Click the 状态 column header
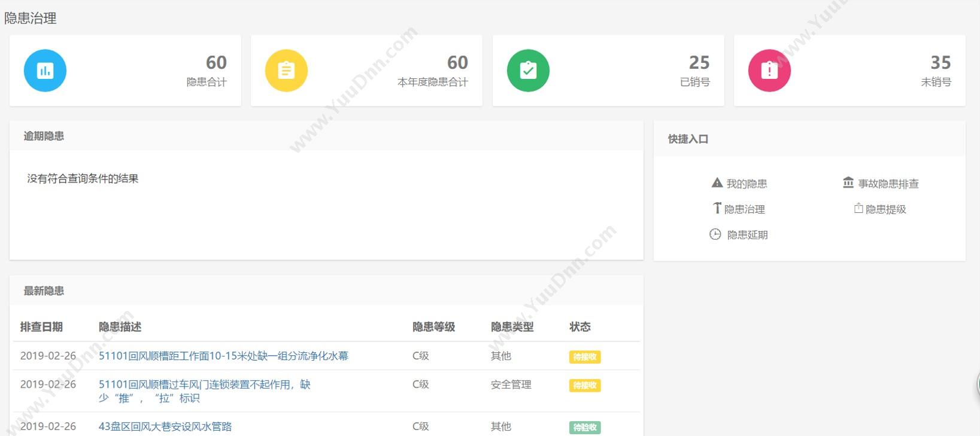The width and height of the screenshot is (980, 436). coord(579,327)
